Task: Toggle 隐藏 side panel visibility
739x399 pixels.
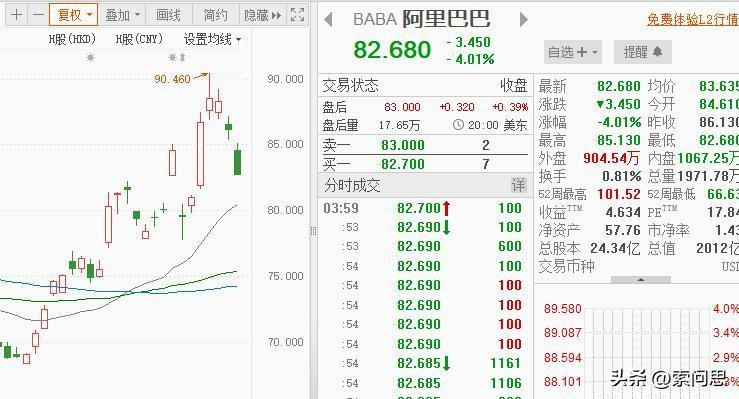Action: click(263, 15)
